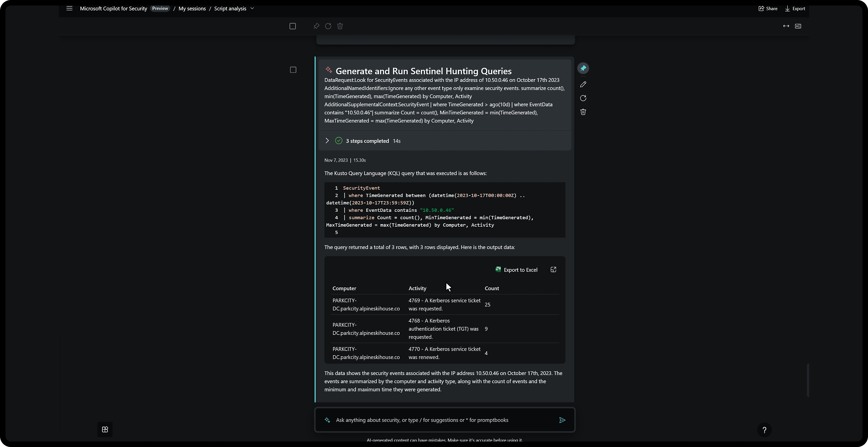This screenshot has height=447, width=868.
Task: Click the Script analysis dropdown header
Action: tap(234, 8)
